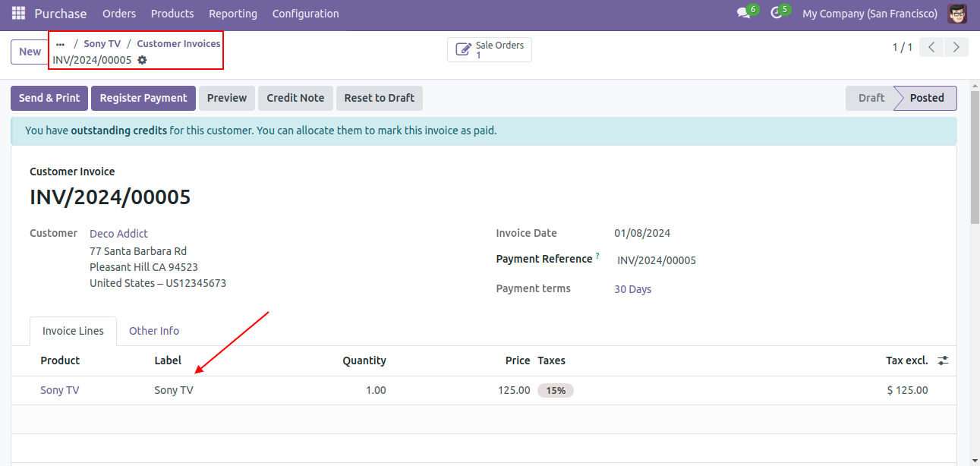Click the Taxes column header
980x466 pixels.
(551, 361)
